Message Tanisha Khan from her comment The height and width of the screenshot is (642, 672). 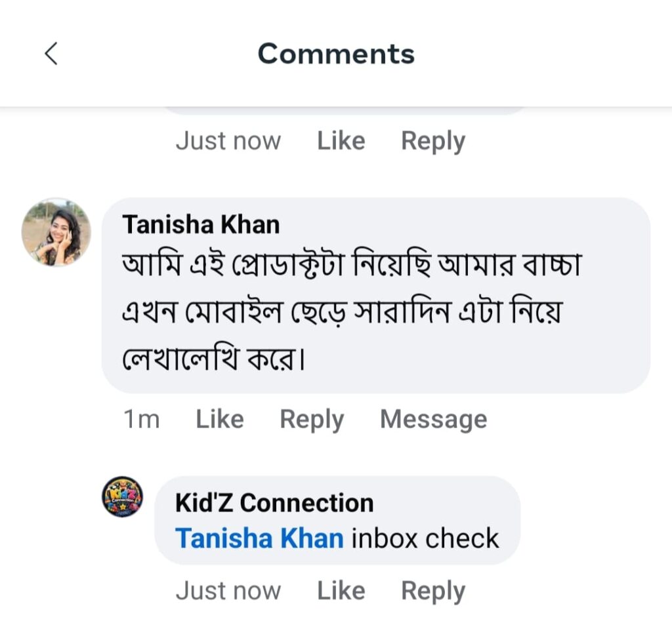433,420
